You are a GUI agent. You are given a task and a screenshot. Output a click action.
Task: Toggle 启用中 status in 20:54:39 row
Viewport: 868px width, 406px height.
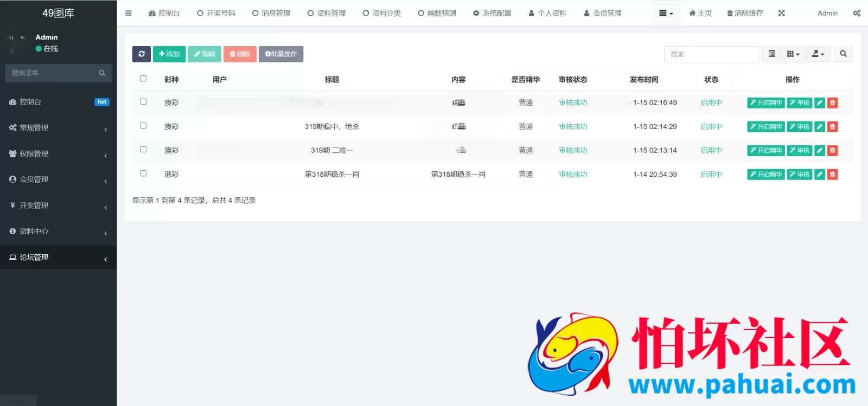point(711,174)
